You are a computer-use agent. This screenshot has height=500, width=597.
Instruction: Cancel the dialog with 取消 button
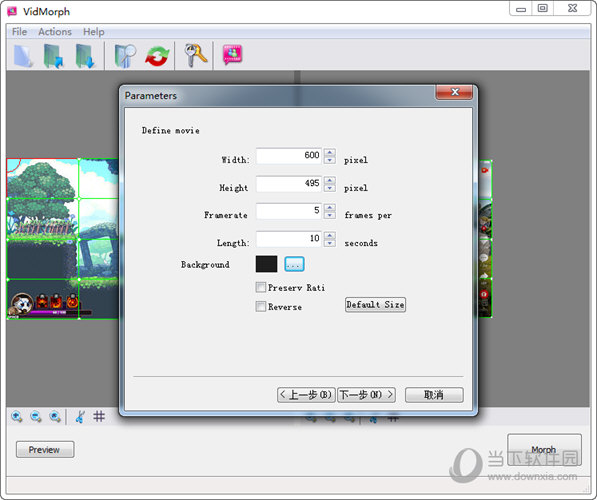point(434,395)
